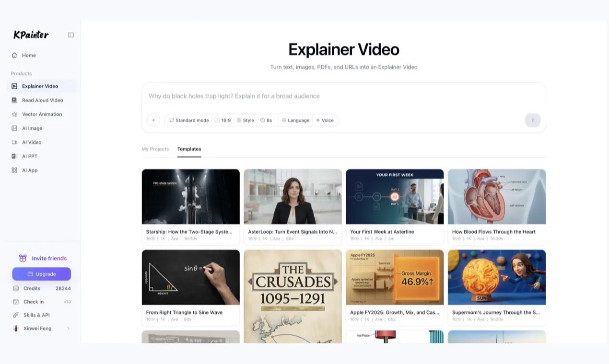Click the AI PPT icon
This screenshot has width=609, height=364.
tap(14, 156)
